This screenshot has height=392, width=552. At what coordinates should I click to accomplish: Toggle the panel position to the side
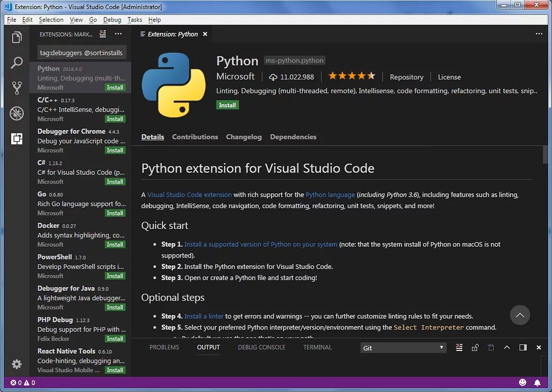523,348
